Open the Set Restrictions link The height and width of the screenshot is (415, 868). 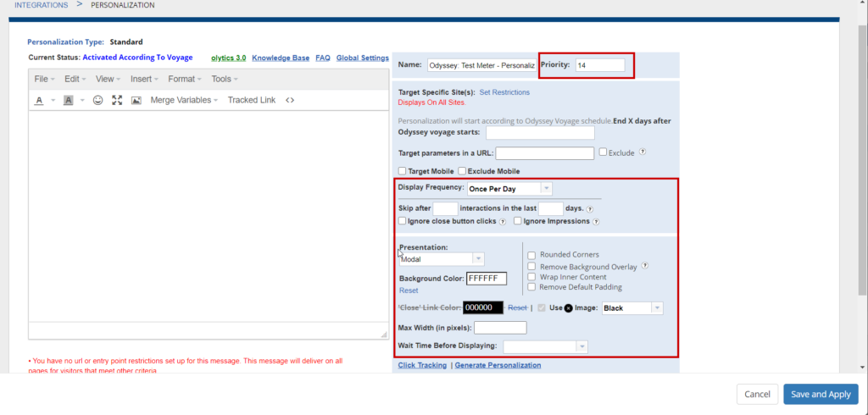coord(504,91)
